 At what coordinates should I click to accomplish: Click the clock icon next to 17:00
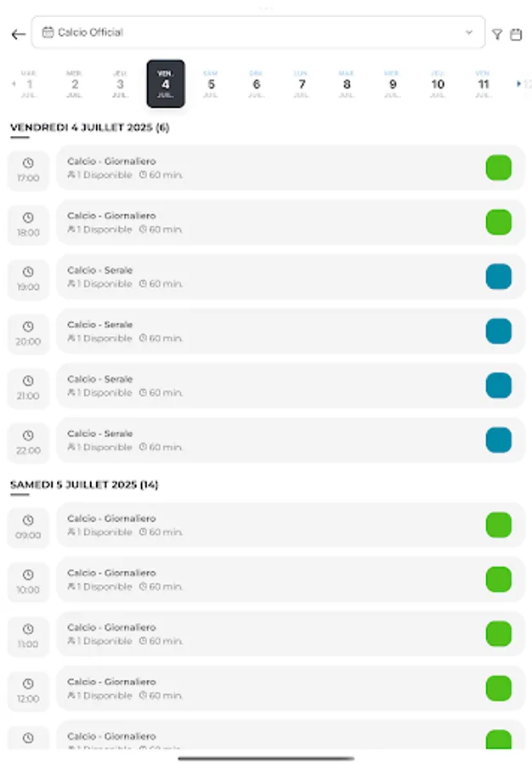(28, 161)
